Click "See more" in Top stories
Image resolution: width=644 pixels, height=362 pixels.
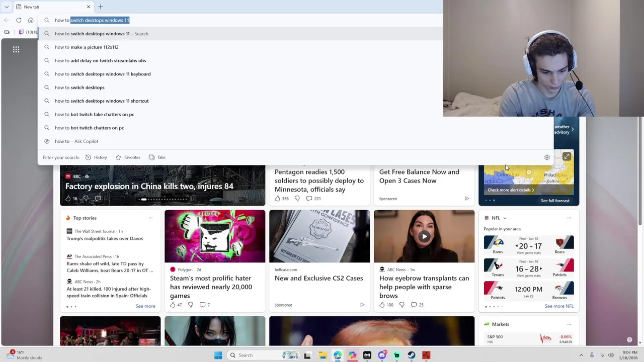tap(145, 306)
